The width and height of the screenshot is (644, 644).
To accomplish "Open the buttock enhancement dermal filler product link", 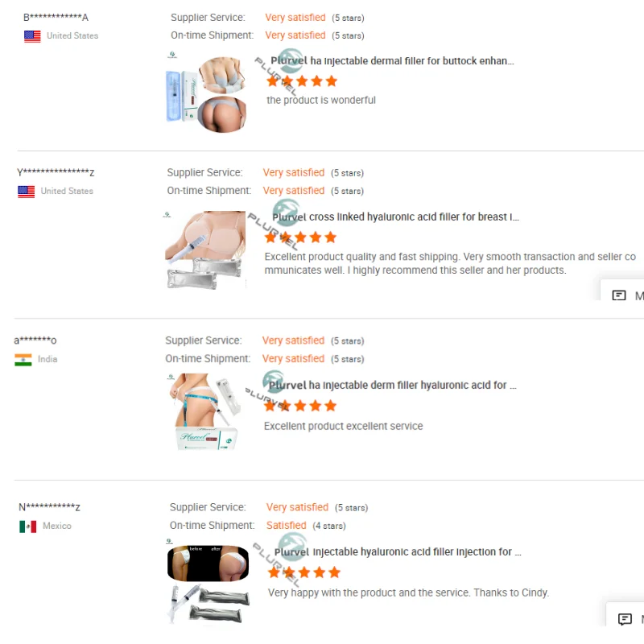I will pyautogui.click(x=392, y=61).
